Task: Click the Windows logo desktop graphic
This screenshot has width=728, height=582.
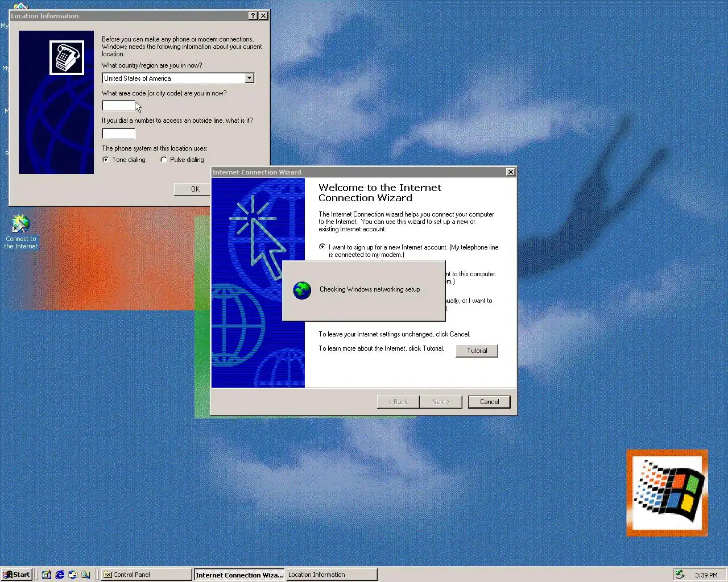Action: pos(667,493)
